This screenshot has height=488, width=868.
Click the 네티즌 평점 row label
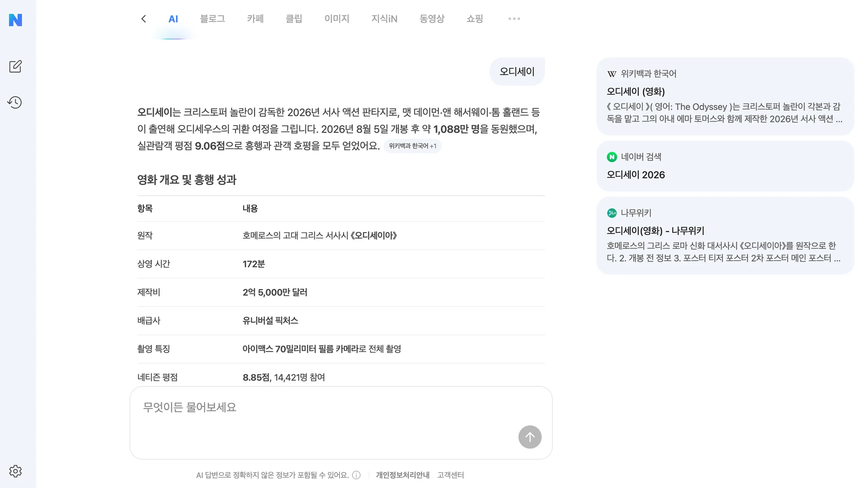click(157, 378)
